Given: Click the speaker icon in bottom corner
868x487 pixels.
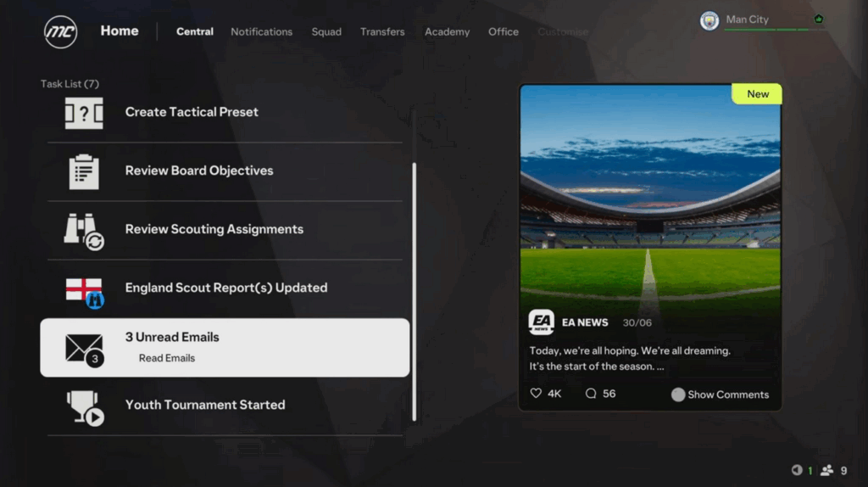Looking at the screenshot, I should coord(797,470).
